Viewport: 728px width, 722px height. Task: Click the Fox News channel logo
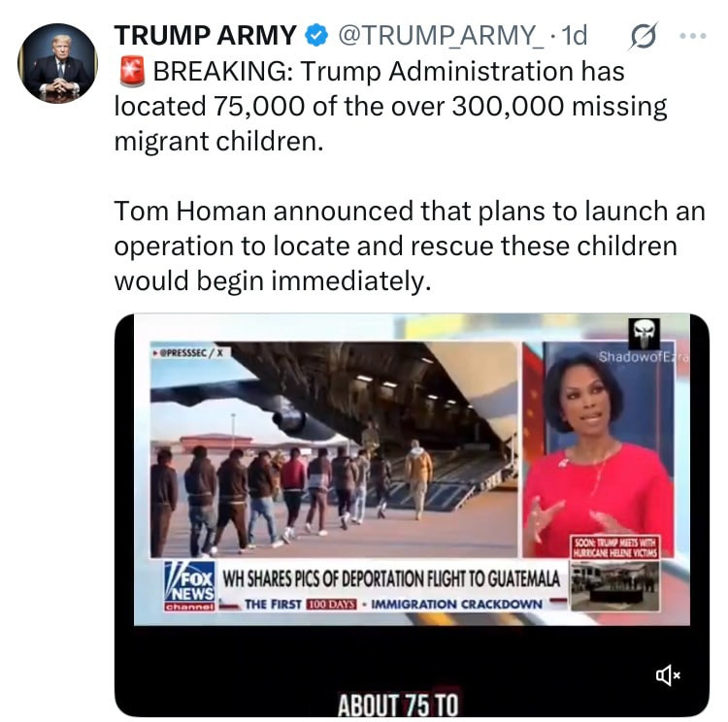pyautogui.click(x=190, y=586)
